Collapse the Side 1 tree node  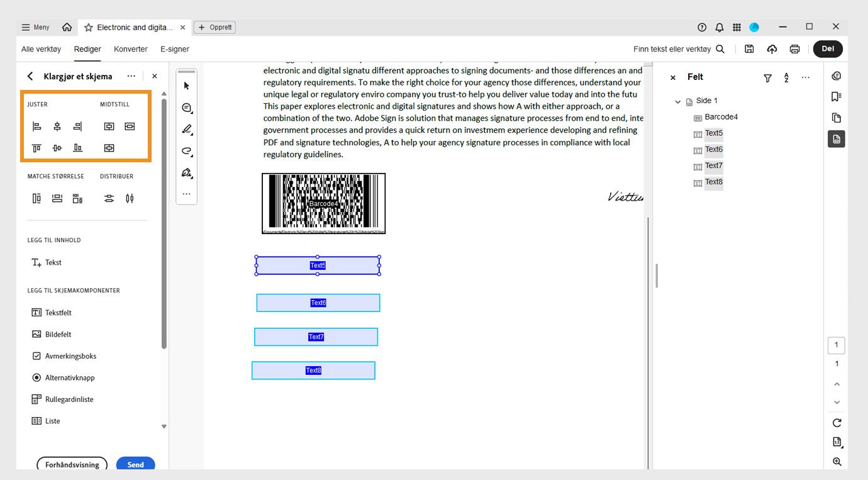coord(677,101)
